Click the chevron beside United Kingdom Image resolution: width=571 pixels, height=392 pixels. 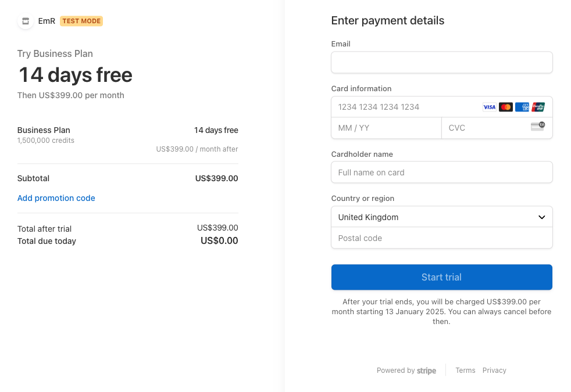click(x=541, y=217)
